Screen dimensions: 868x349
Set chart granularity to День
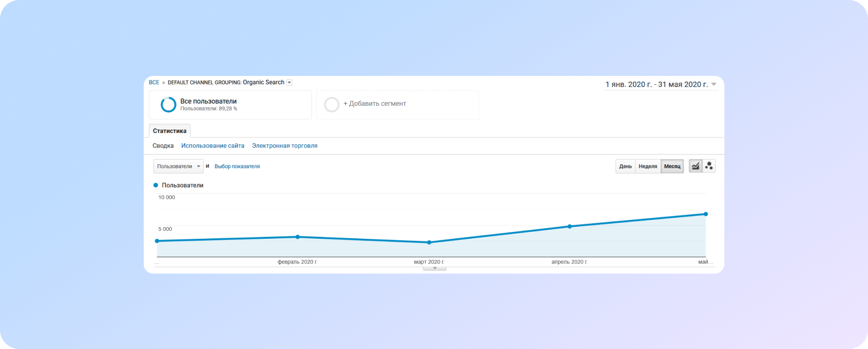625,166
